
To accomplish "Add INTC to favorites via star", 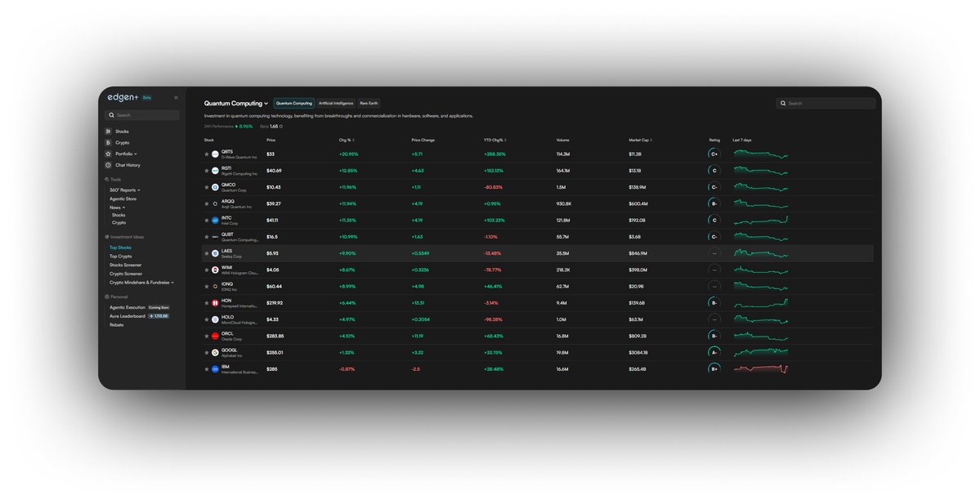I will point(207,220).
